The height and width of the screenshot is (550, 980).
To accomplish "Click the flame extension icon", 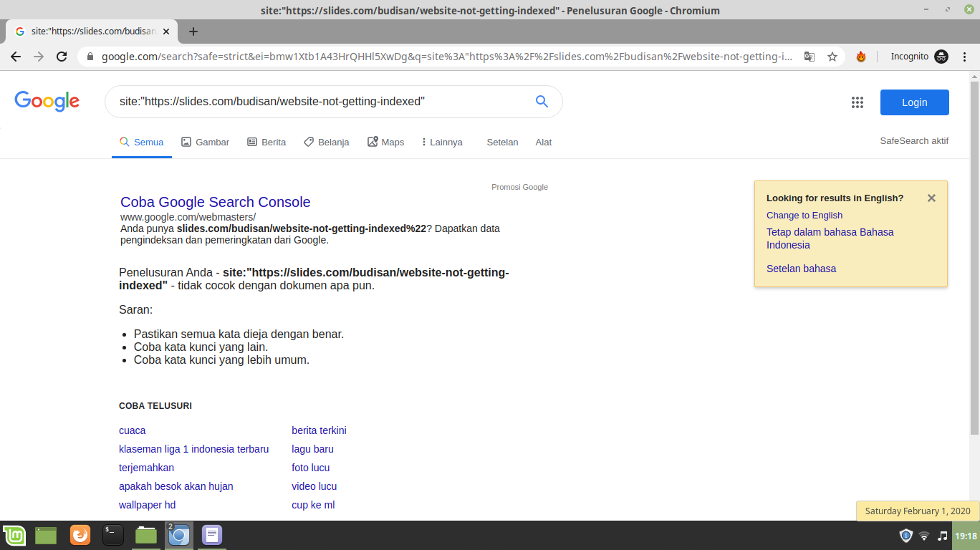I will tap(861, 57).
